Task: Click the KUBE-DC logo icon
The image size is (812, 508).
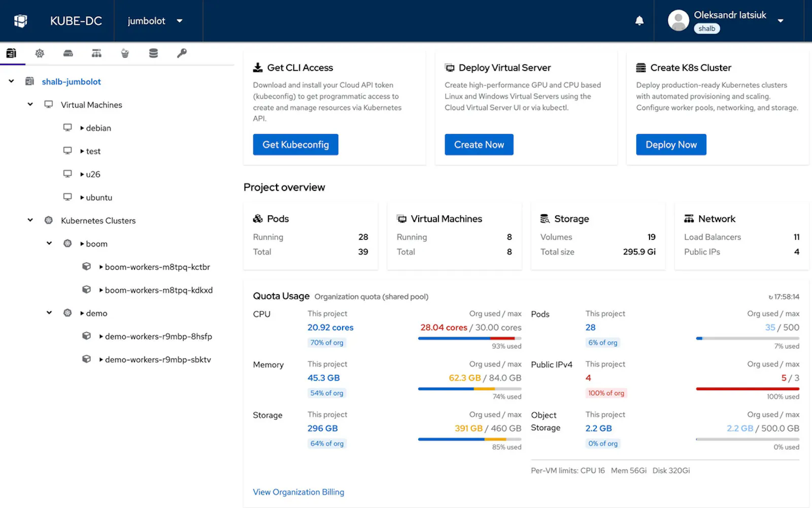Action: coord(21,21)
